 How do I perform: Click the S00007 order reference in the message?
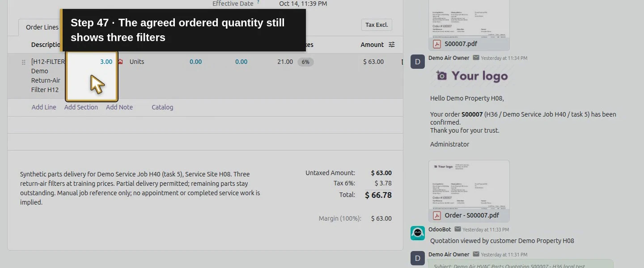pyautogui.click(x=472, y=114)
